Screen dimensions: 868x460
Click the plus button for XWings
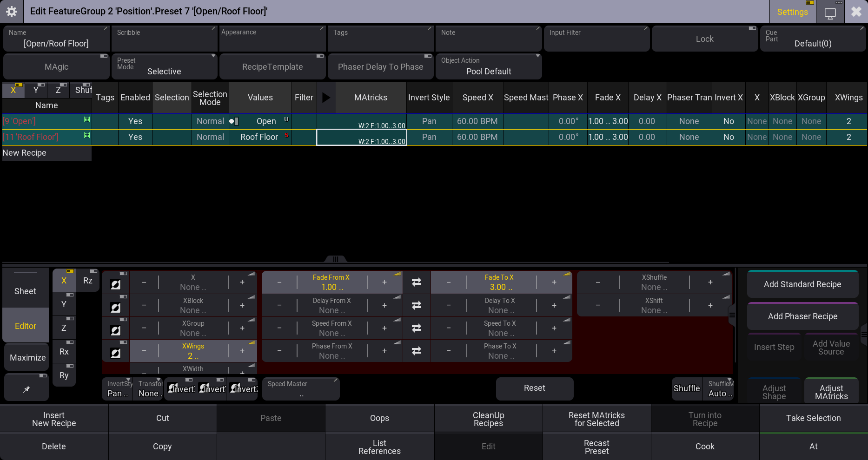tap(242, 351)
